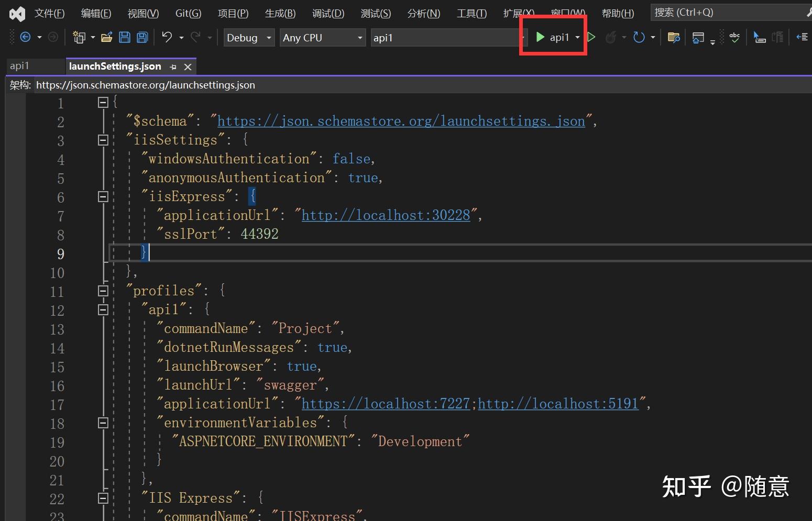Viewport: 812px width, 521px height.
Task: Collapse the IIS Express profile block
Action: coord(103,498)
